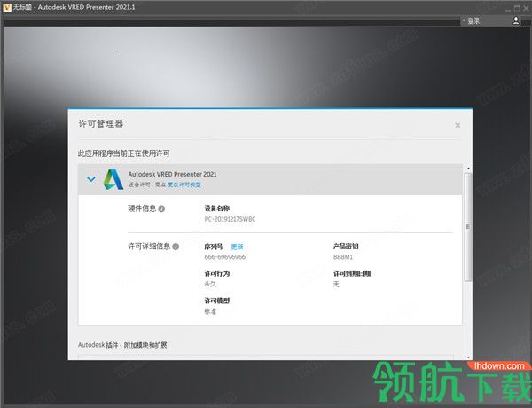Click the 更新 serial number link
This screenshot has width=532, height=408.
tap(237, 247)
